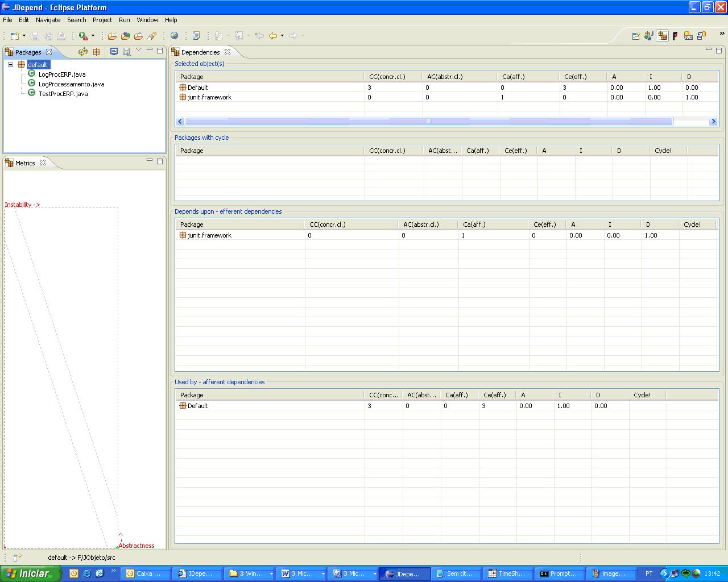Image resolution: width=728 pixels, height=582 pixels.
Task: Close the Dependencies view tab
Action: (x=227, y=52)
